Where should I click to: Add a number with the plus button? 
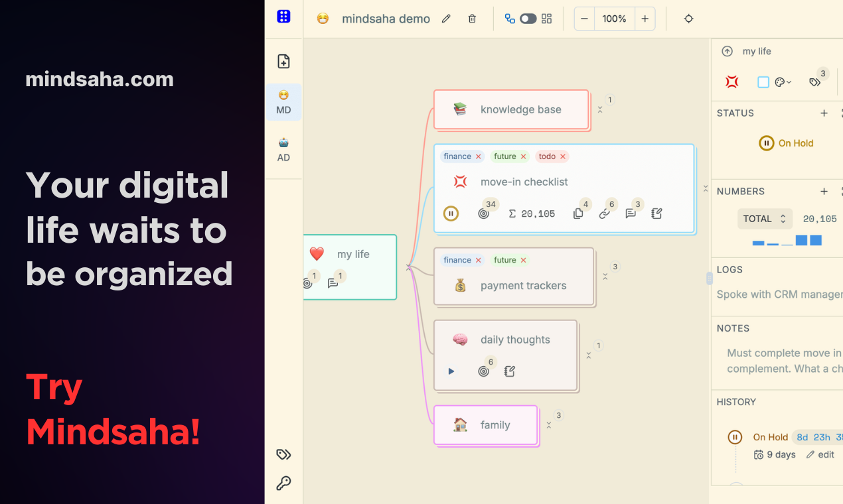824,192
